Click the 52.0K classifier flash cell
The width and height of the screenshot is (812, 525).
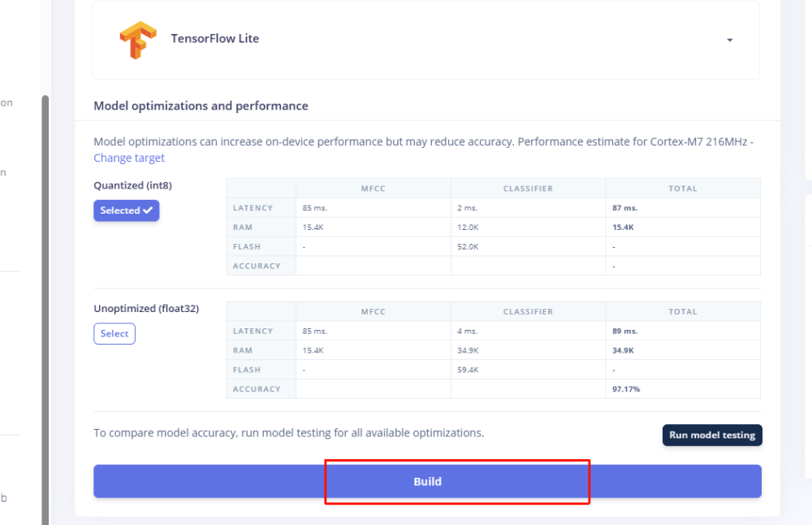[468, 246]
